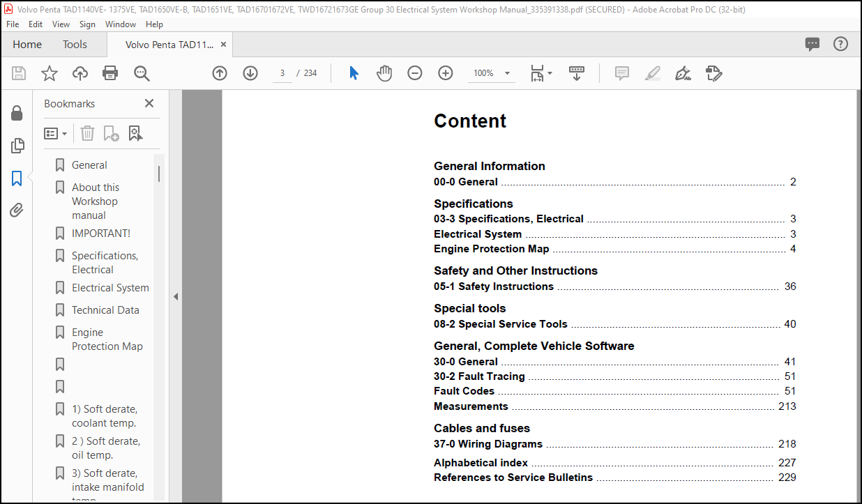Open the Help menu
The height and width of the screenshot is (504, 862).
154,24
